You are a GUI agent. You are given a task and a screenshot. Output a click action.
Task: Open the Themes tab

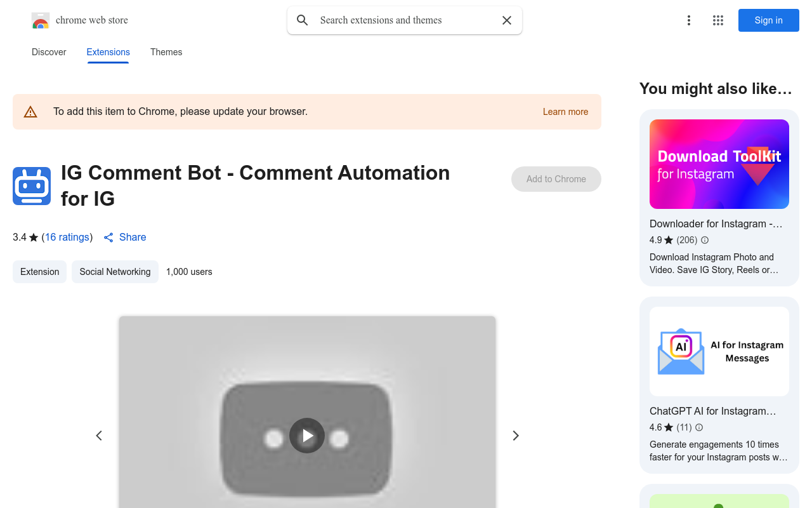(x=166, y=52)
